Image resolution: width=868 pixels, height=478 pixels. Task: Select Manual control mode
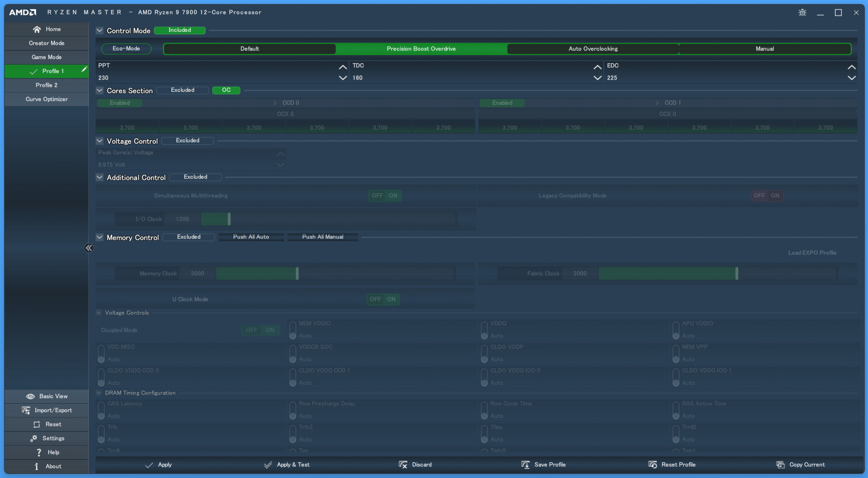pyautogui.click(x=765, y=49)
